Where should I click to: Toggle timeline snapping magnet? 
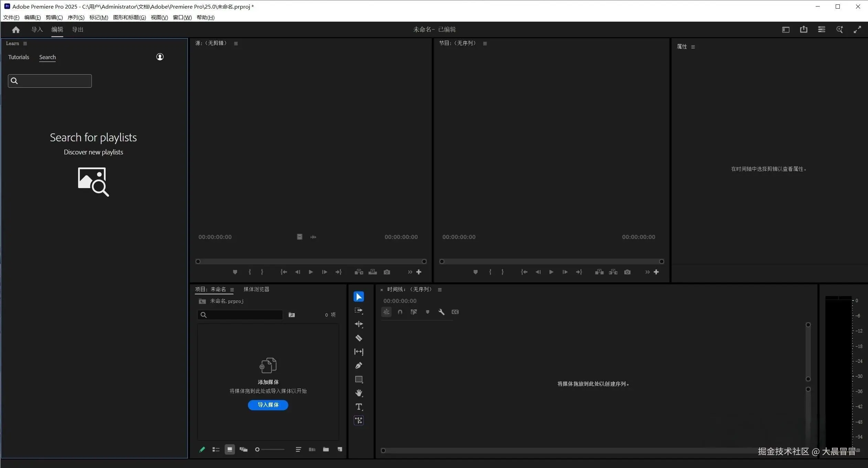[400, 312]
